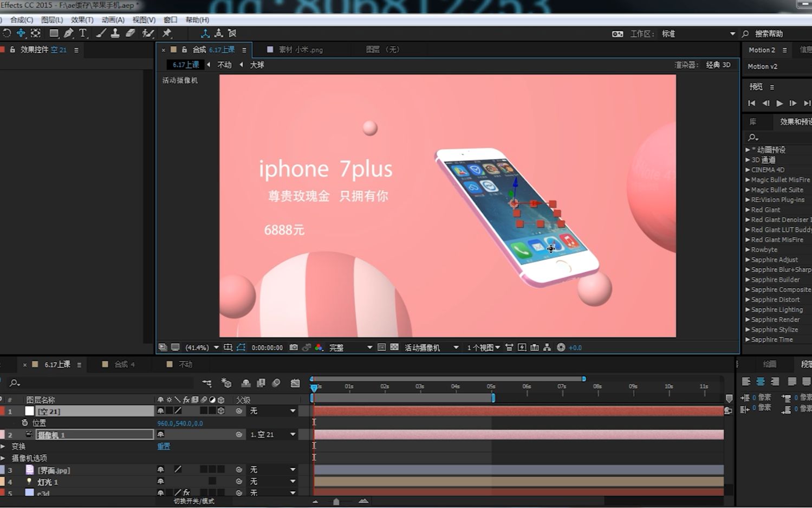812x508 pixels.
Task: Toggle shy switch for 摄像机 1 layer
Action: pyautogui.click(x=160, y=434)
